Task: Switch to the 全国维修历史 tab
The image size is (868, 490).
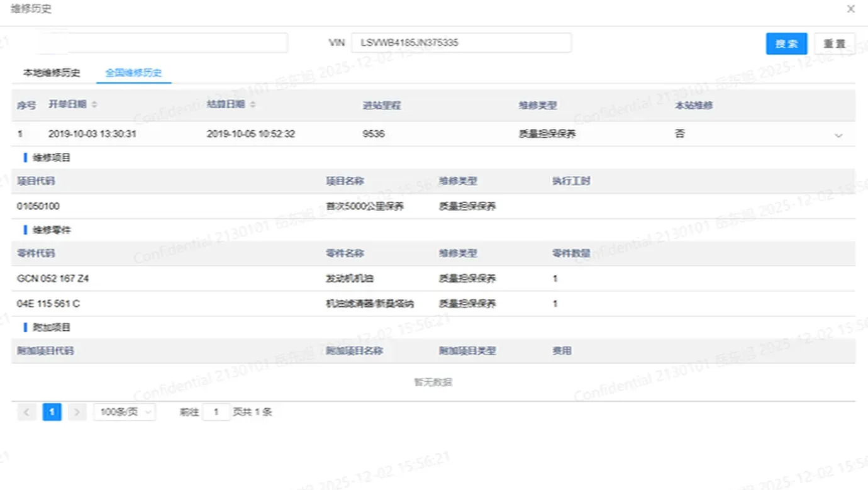Action: [x=133, y=72]
